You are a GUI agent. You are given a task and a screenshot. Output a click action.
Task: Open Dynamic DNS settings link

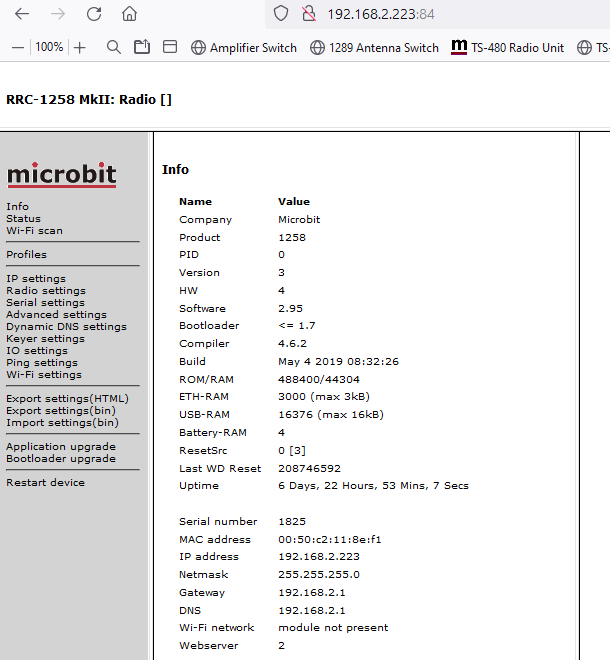pos(67,327)
